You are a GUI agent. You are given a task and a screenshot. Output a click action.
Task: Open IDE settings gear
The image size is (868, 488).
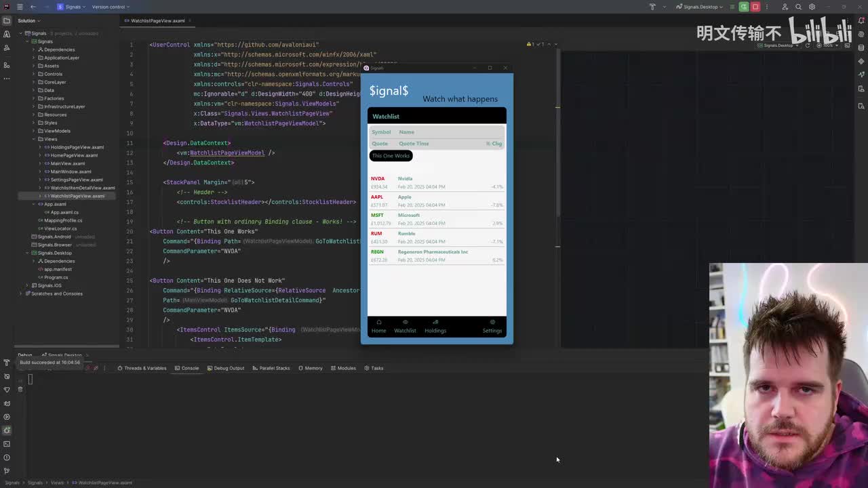point(812,7)
